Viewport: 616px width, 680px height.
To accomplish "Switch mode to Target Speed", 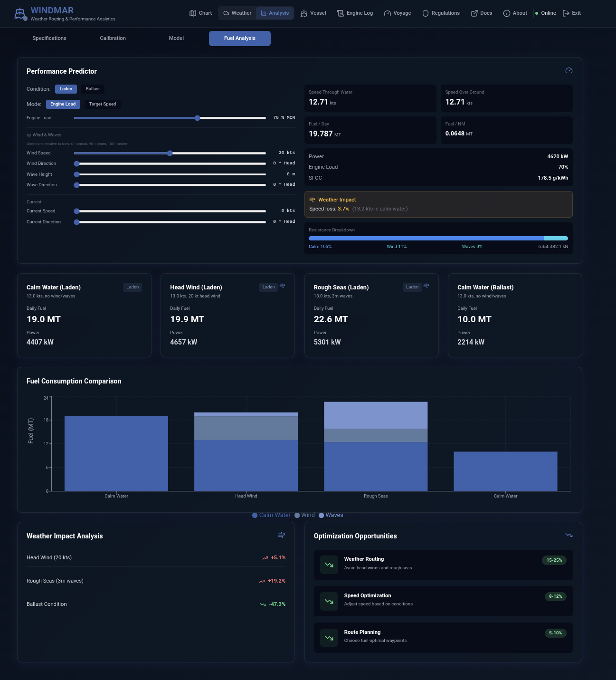I will [x=102, y=104].
